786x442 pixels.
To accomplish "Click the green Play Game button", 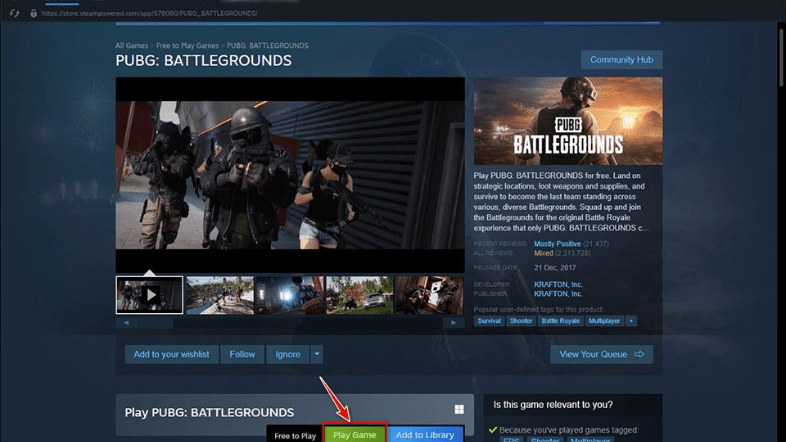I will point(355,435).
